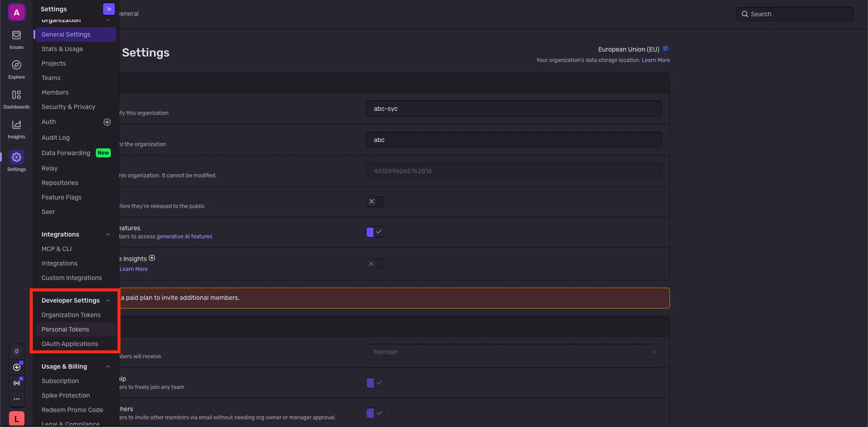Screen dimensions: 868x427
Task: Open Dashboards from the sidebar
Action: (x=16, y=99)
